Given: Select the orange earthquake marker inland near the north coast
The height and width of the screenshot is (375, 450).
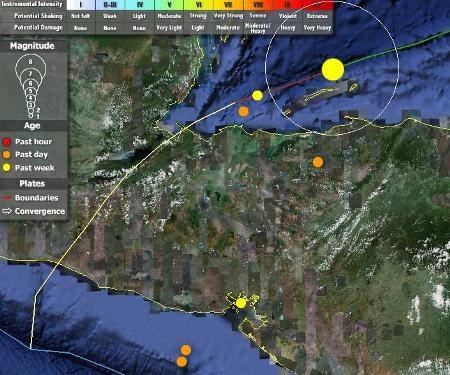Looking at the screenshot, I should point(318,162).
